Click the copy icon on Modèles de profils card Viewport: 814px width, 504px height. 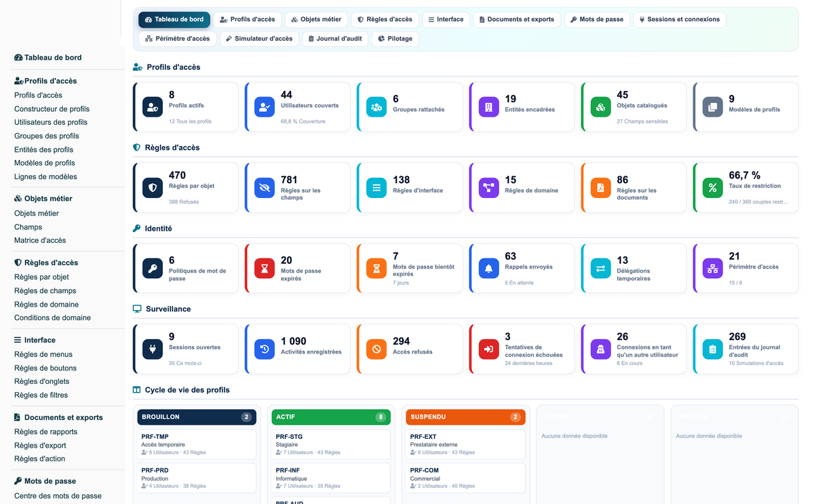coord(712,107)
